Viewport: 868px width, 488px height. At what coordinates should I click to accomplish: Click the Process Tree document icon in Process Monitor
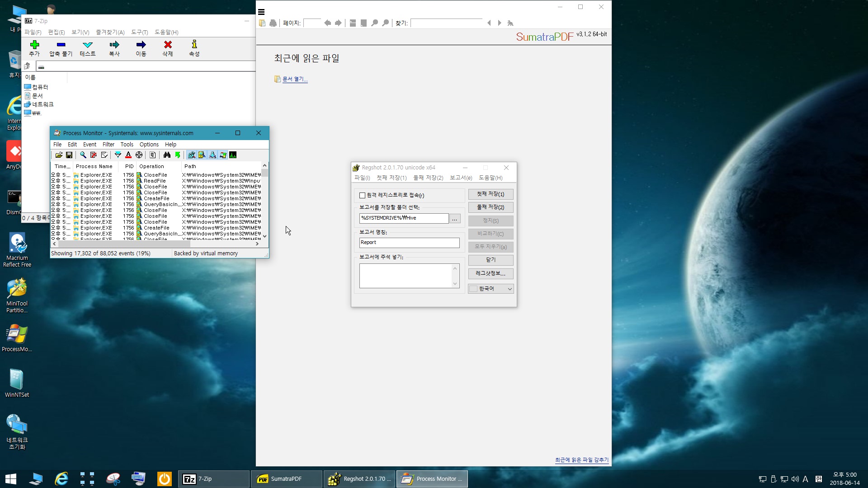coord(153,155)
